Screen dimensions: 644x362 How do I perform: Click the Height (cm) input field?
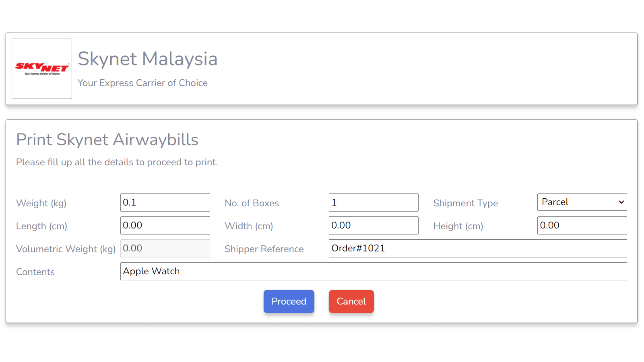(582, 225)
